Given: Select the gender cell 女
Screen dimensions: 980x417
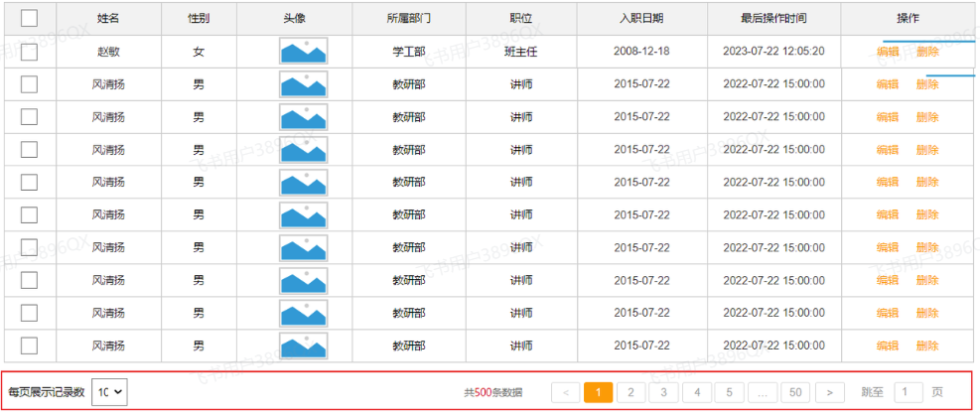Looking at the screenshot, I should click(x=199, y=52).
